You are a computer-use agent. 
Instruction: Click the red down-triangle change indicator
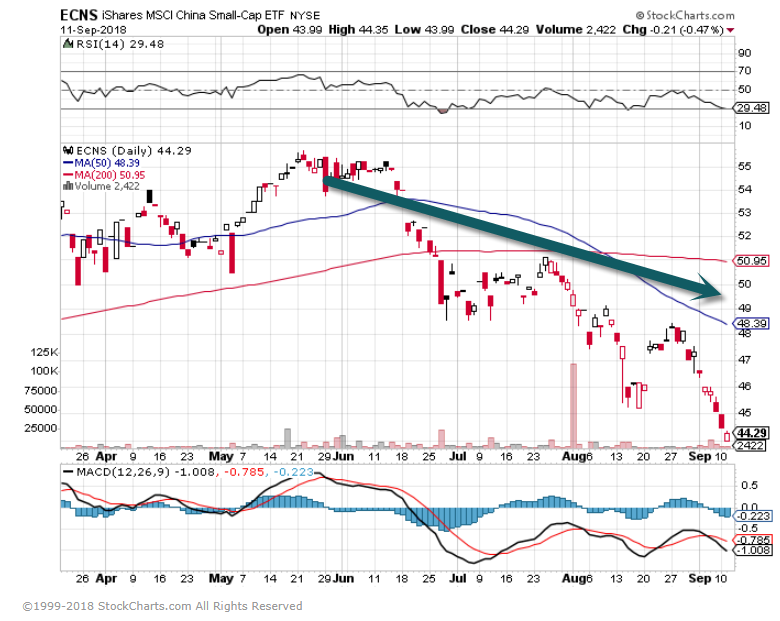[x=730, y=30]
